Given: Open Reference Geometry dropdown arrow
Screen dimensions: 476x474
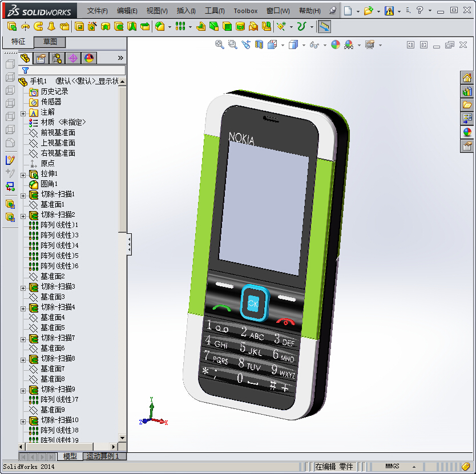Looking at the screenshot, I should pyautogui.click(x=292, y=27).
